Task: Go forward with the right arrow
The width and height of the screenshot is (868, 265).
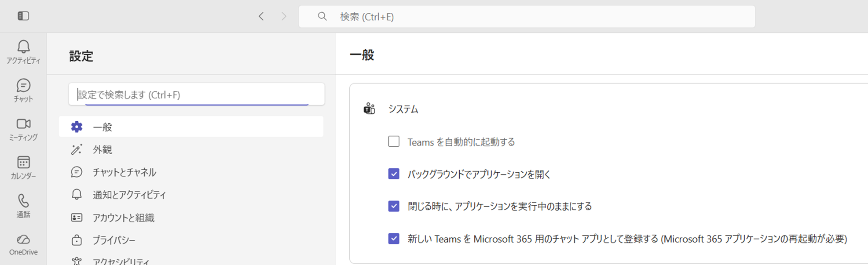Action: click(284, 16)
